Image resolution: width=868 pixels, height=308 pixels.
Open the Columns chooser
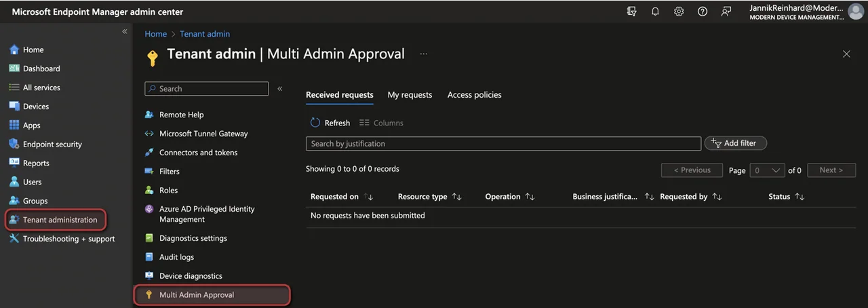(x=381, y=123)
